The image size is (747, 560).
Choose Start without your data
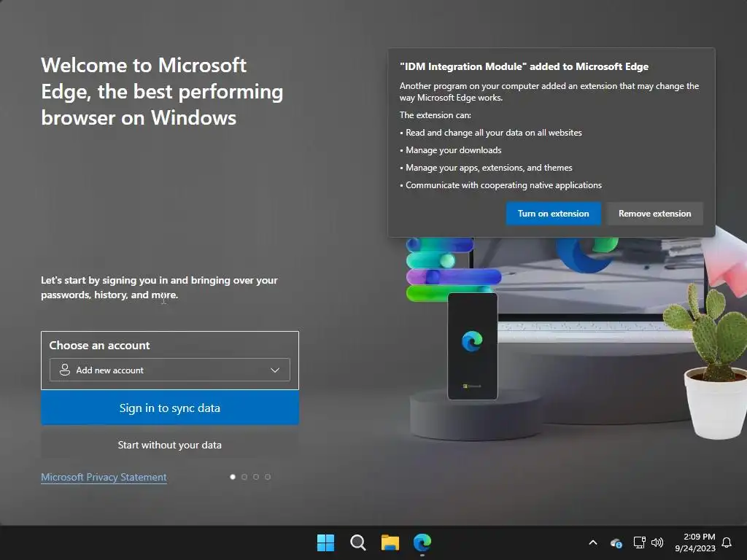pos(169,445)
